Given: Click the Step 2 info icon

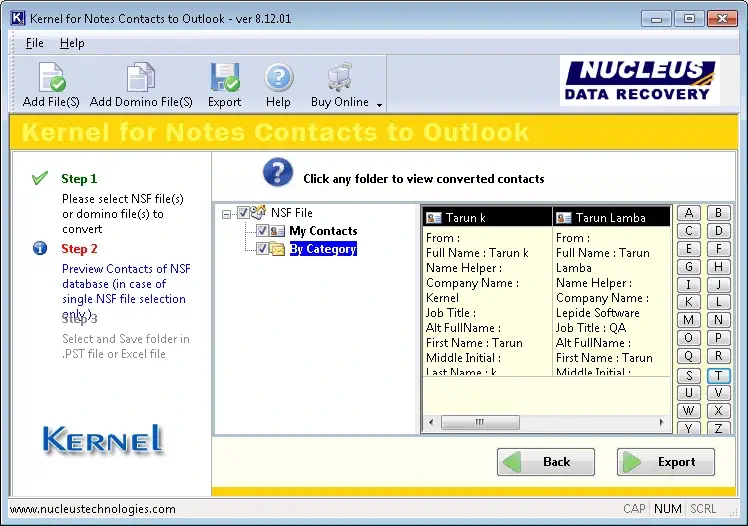Looking at the screenshot, I should [40, 248].
